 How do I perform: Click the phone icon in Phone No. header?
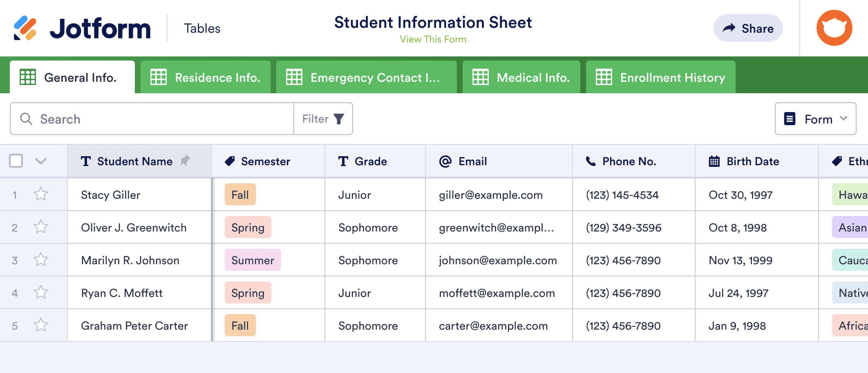(591, 161)
